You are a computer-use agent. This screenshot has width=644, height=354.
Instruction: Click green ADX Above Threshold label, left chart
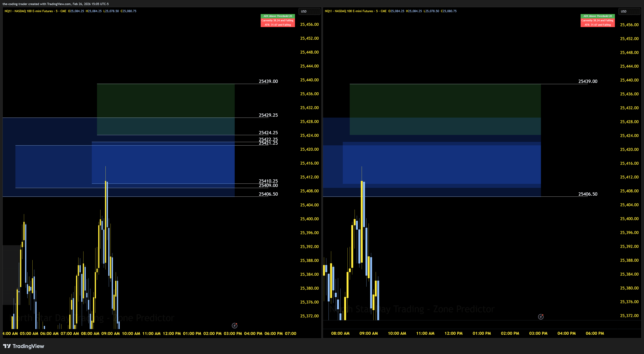click(x=277, y=16)
